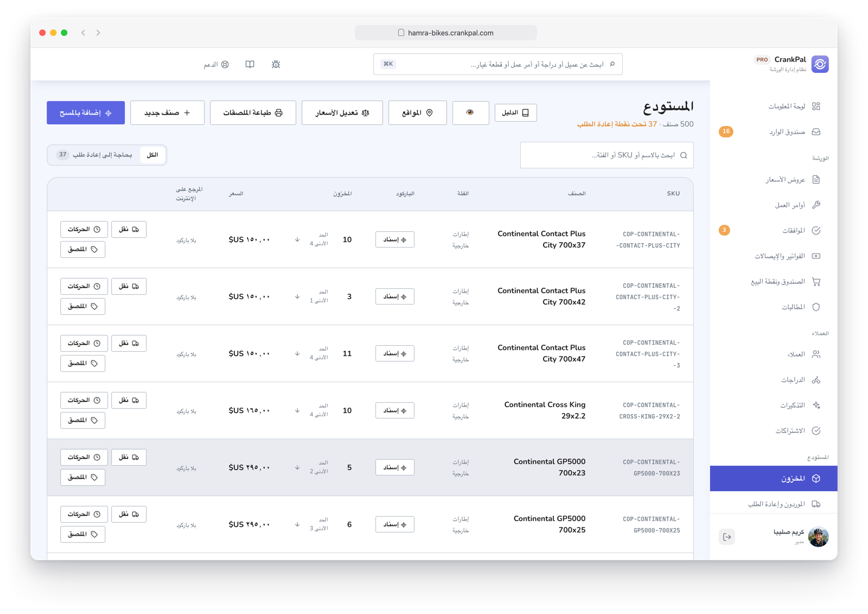The width and height of the screenshot is (868, 614).
Task: Click the down arrow in the Cross King 29x2.2 row
Action: 297,410
